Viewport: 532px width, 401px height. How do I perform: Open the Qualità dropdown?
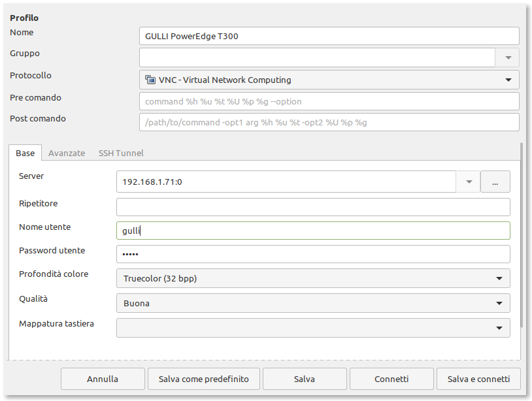[313, 303]
